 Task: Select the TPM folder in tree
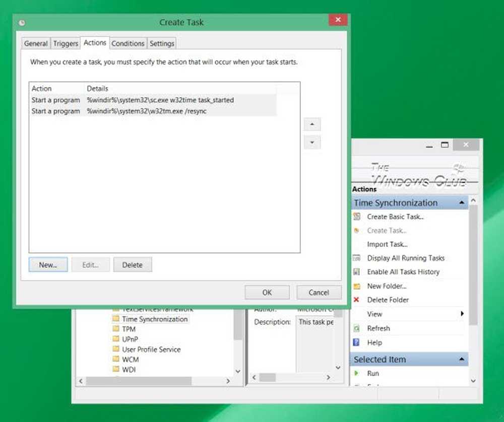129,329
